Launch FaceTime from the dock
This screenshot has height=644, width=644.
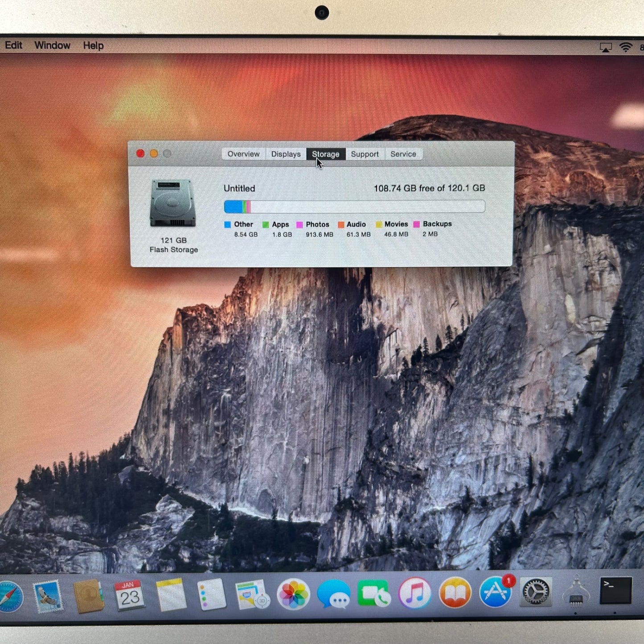(374, 594)
